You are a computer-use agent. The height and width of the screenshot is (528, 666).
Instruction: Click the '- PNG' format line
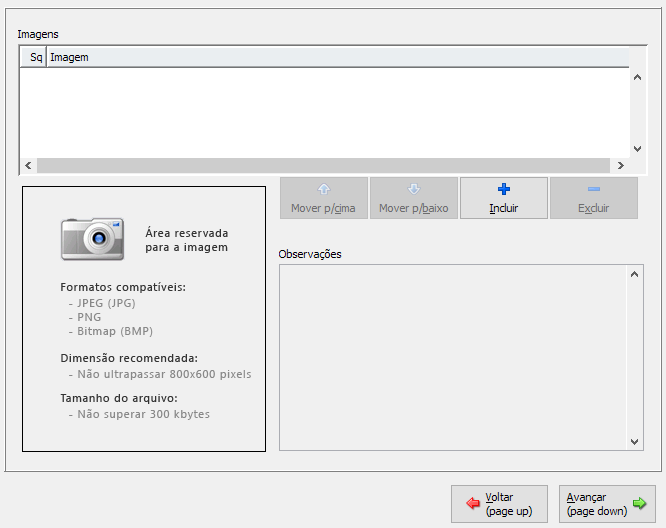(x=85, y=317)
